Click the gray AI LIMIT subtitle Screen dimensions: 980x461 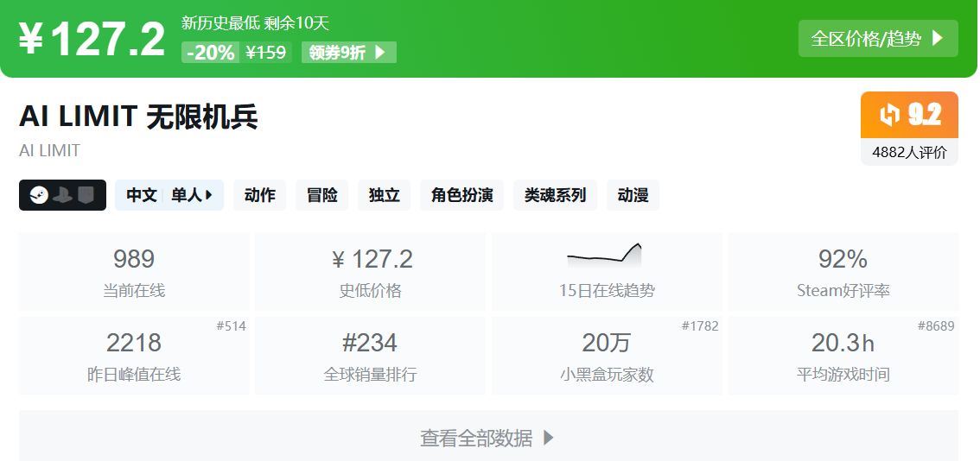[x=49, y=151]
